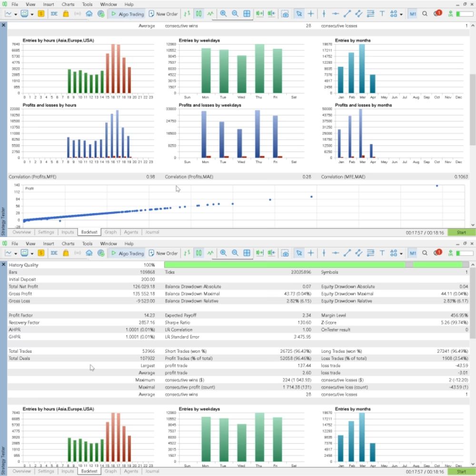Open Agents tab in lower Strategy Tester
Screen dimensions: 476x476
(131, 471)
